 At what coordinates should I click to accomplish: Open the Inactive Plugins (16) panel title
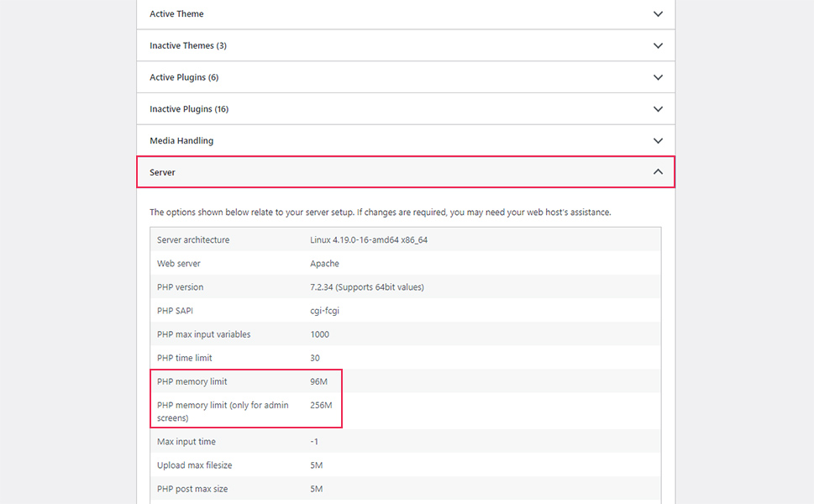pyautogui.click(x=189, y=109)
